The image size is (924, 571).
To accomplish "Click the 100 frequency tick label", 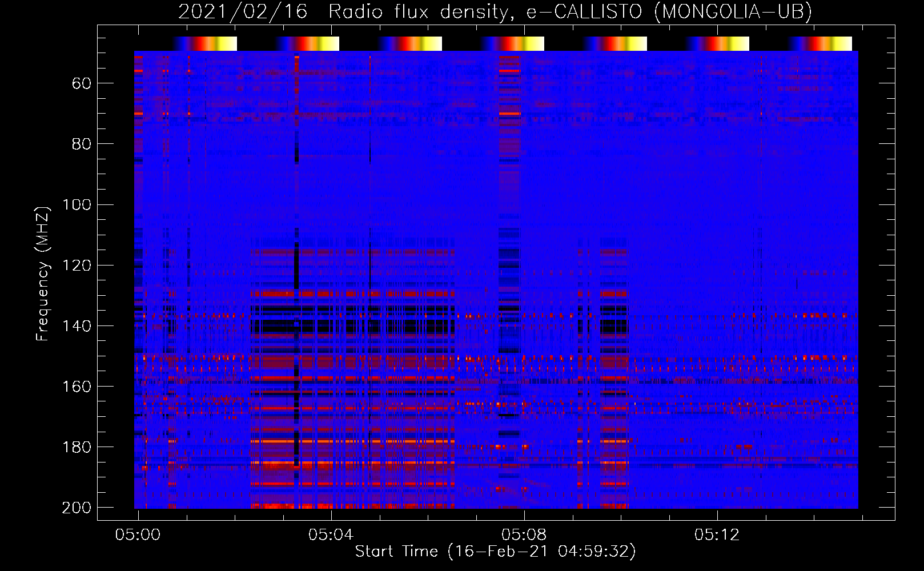I will [x=77, y=205].
